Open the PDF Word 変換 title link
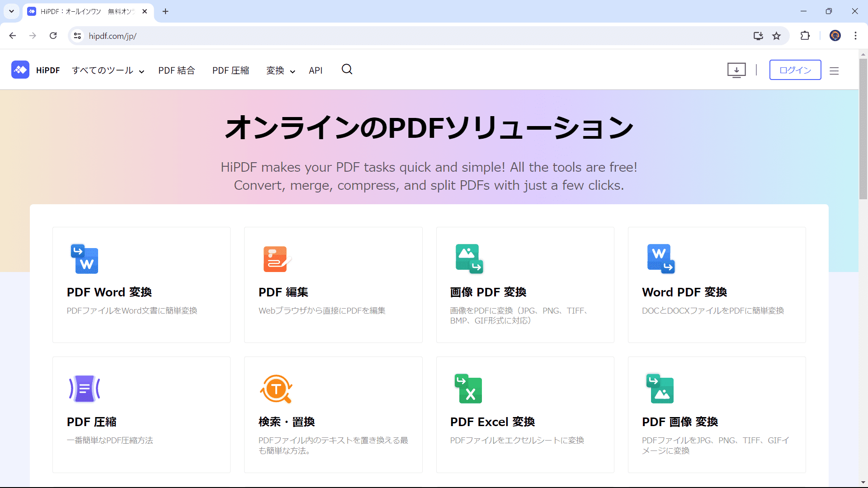The width and height of the screenshot is (868, 488). coord(109,292)
